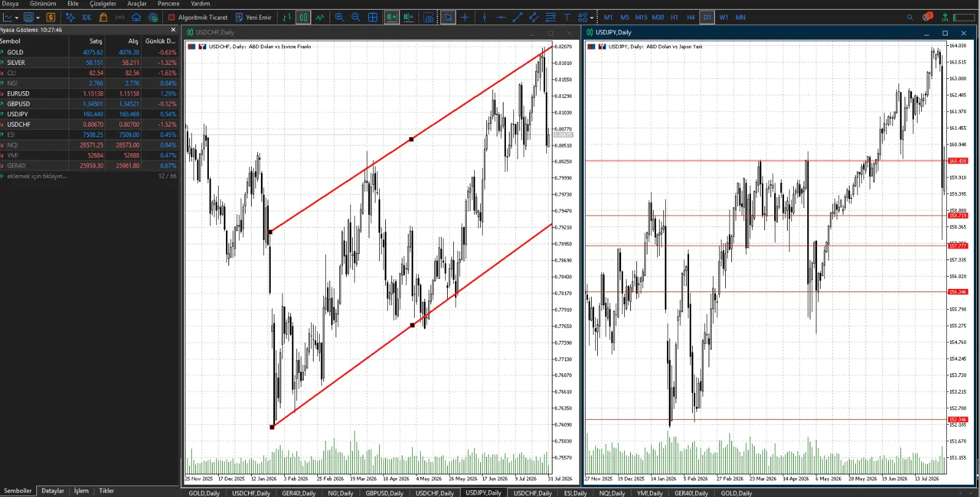Select the vertical line drawing tool
980x497 pixels.
(x=484, y=17)
